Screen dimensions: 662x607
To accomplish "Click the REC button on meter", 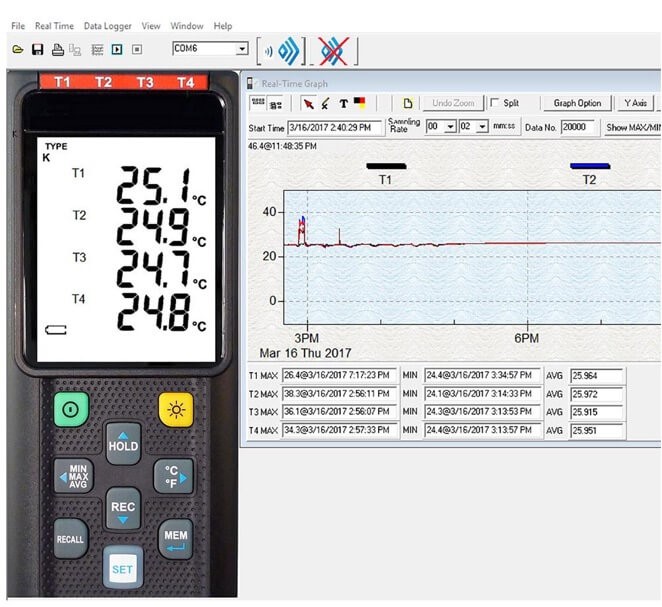I will 123,509.
